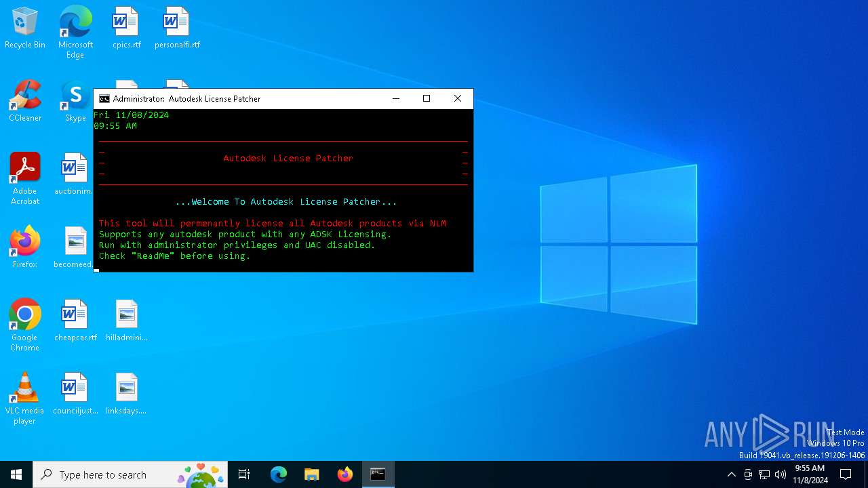The height and width of the screenshot is (488, 868).
Task: Launch the Adobe Acrobat shortcut
Action: pos(25,179)
